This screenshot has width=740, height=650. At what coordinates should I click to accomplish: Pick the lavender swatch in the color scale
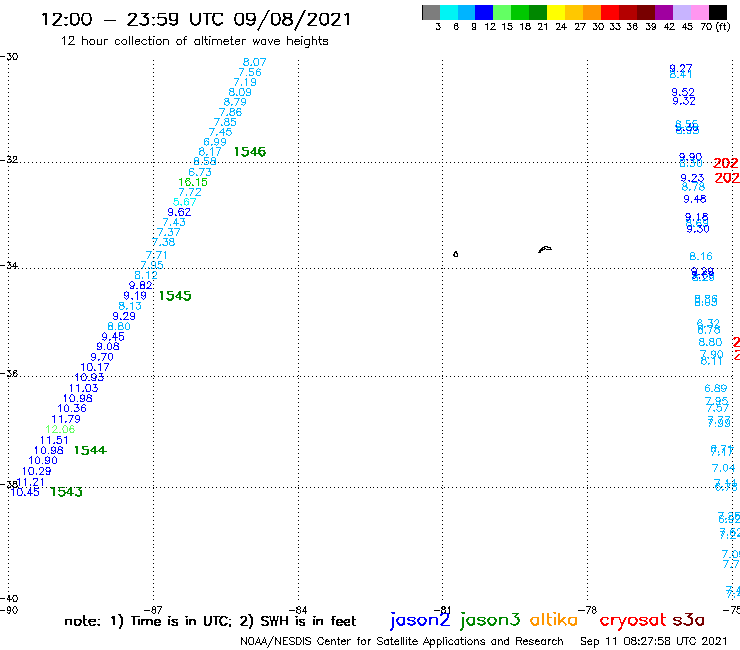pos(681,12)
